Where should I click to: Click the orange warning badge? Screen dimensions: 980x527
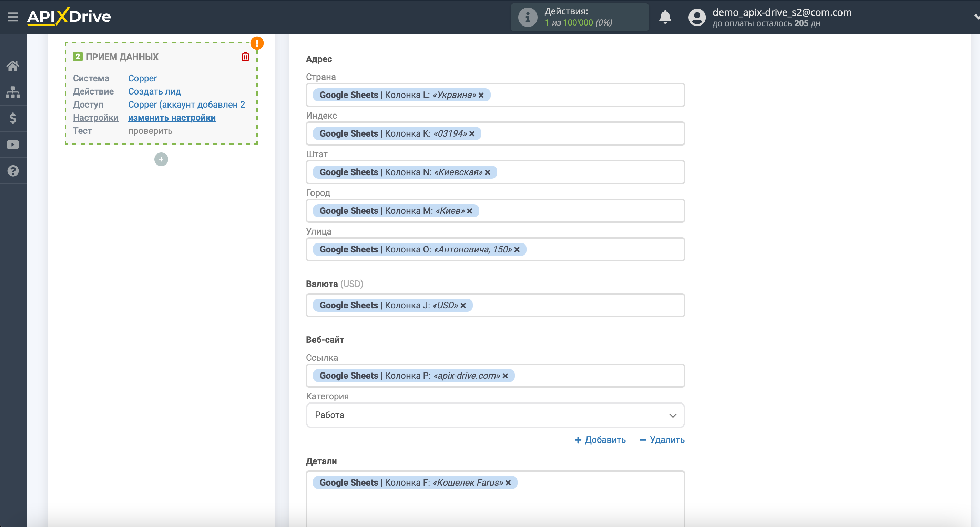257,43
